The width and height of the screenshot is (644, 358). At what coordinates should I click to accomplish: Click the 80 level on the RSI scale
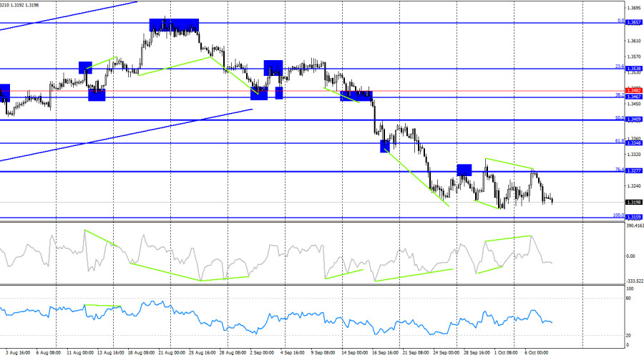pos(628,299)
